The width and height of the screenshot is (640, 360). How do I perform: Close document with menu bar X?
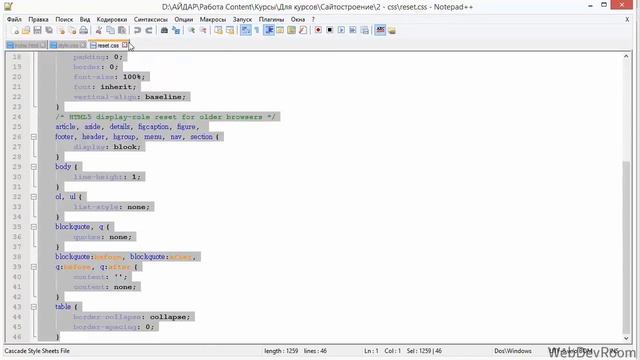(627, 19)
